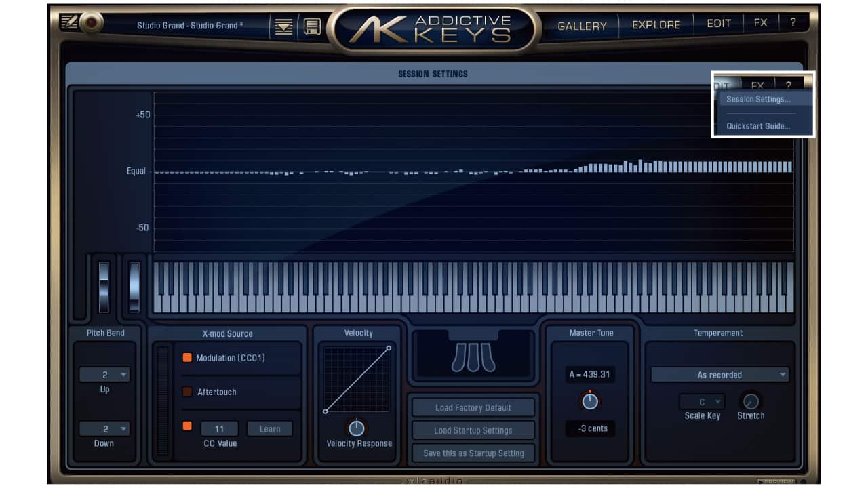Switch to the EXPLORE tab
The height and width of the screenshot is (488, 868).
(656, 24)
